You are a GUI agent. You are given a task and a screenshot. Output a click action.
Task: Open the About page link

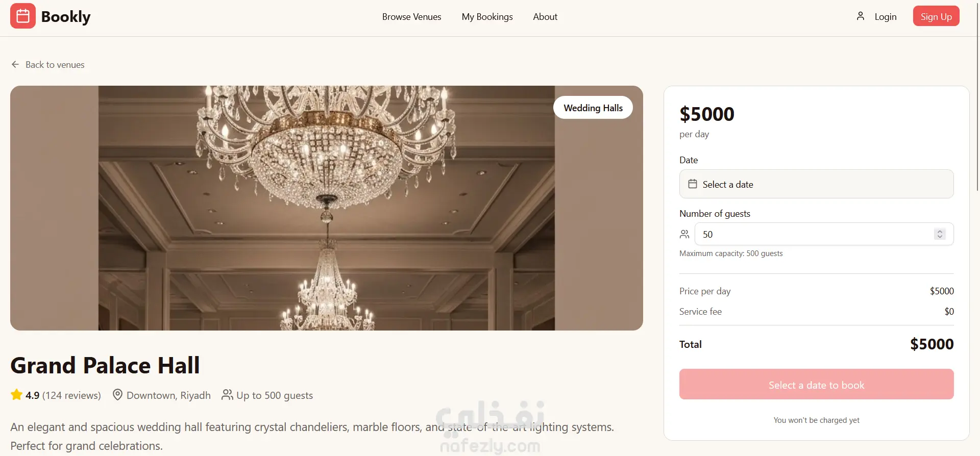click(x=545, y=17)
